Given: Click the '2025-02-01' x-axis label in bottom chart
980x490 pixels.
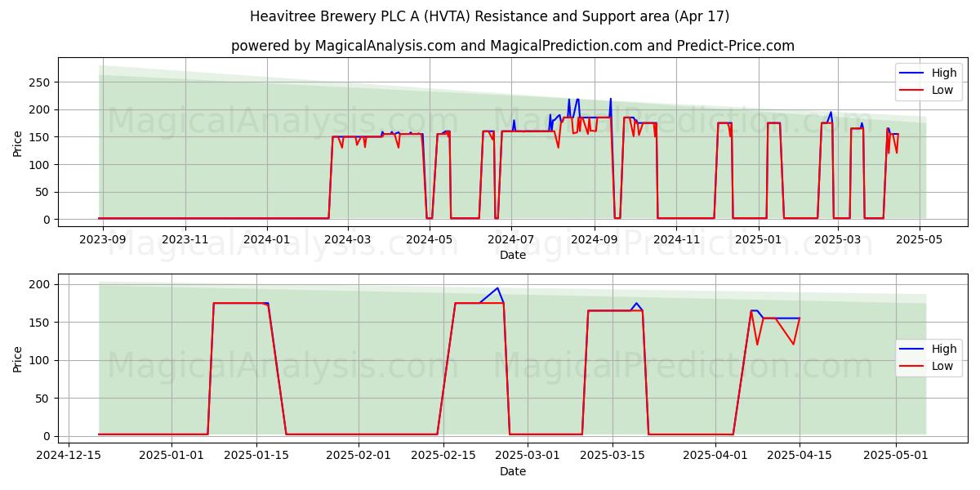Looking at the screenshot, I should pyautogui.click(x=359, y=456).
